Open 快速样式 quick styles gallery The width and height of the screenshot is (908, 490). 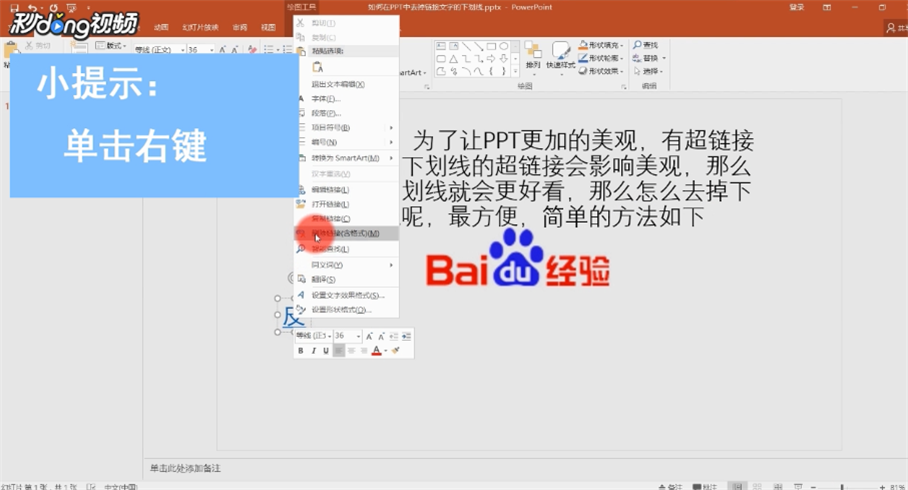coord(561,57)
